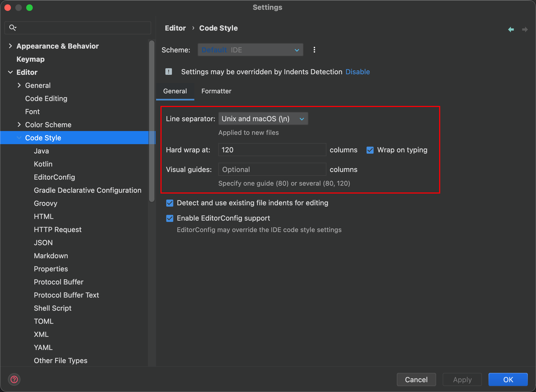Open the Line separator dropdown

point(263,119)
